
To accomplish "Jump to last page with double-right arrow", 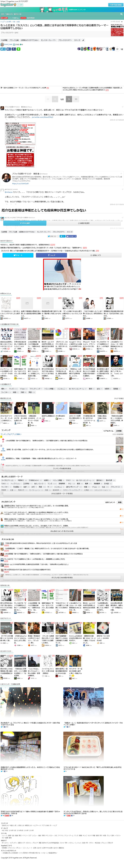I will pyautogui.click(x=76, y=99).
